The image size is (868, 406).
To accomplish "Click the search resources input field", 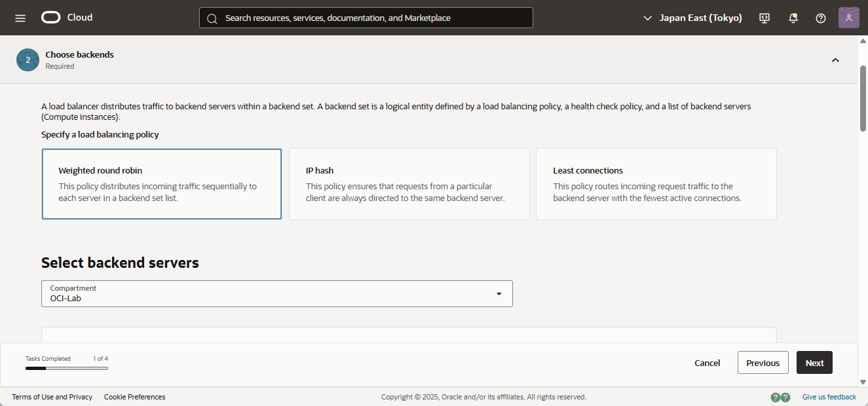I will [x=373, y=18].
